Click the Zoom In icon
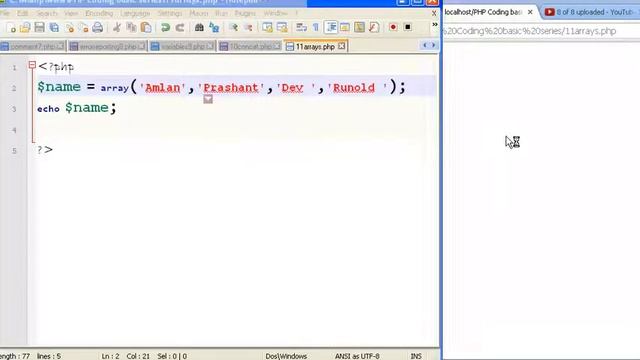Image resolution: width=640 pixels, height=360 pixels. tap(233, 28)
